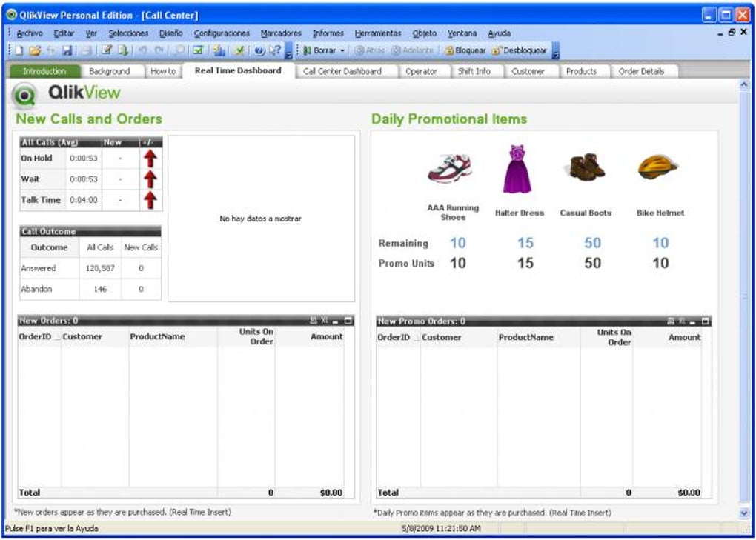Switch to the Operator tab
756x540 pixels.
pos(421,71)
